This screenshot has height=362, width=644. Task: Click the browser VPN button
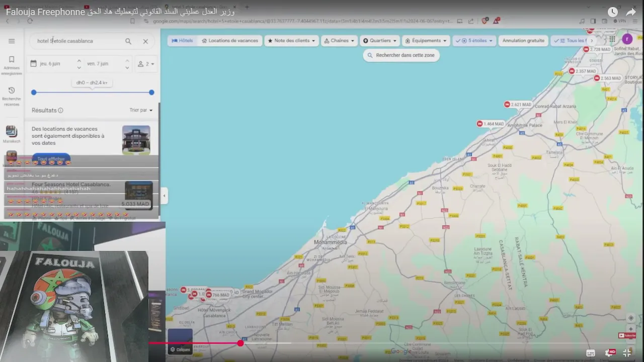pos(620,21)
